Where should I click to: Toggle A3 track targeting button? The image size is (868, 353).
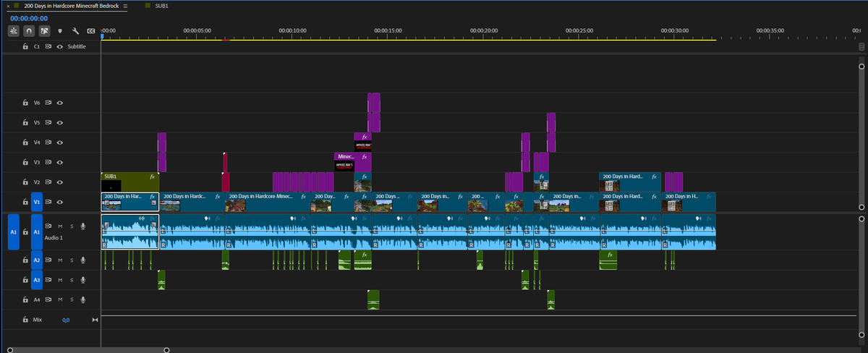[37, 279]
